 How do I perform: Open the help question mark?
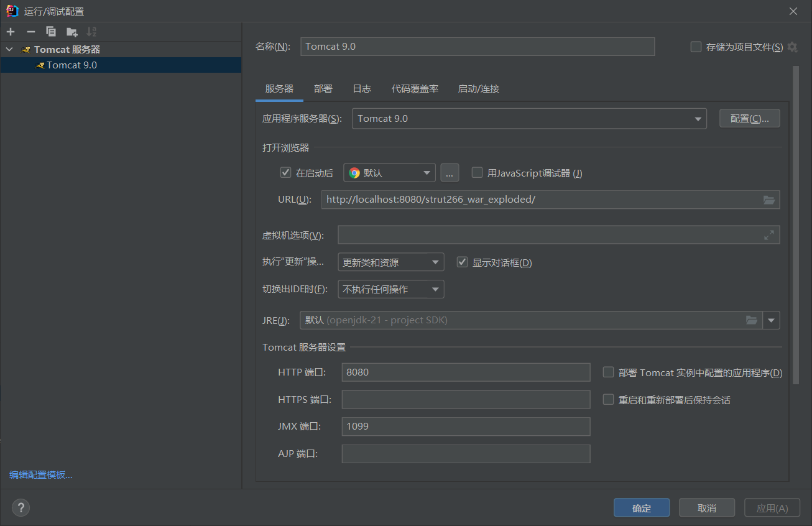(x=21, y=508)
